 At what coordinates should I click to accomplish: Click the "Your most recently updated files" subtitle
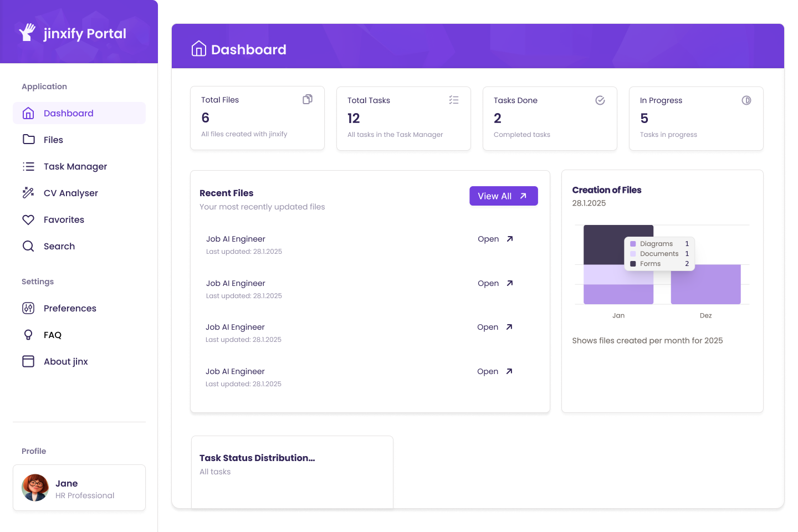262,207
